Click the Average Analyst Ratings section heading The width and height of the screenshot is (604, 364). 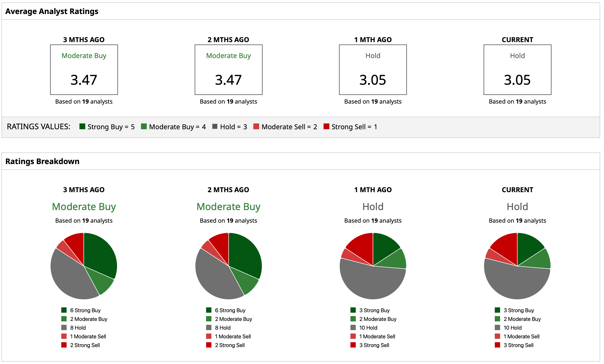pos(52,11)
